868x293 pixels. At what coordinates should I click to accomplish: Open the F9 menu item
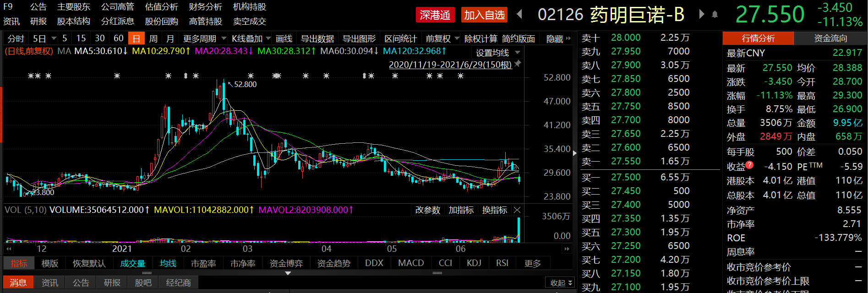click(8, 7)
